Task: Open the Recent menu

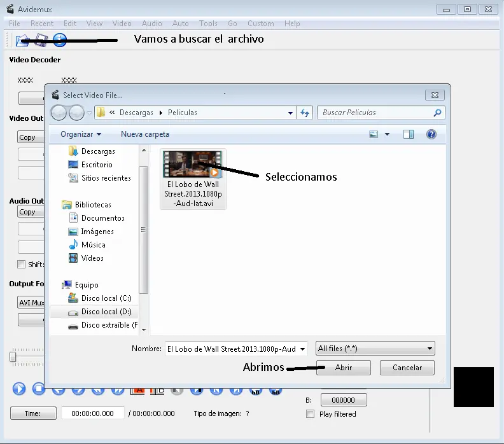Action: [42, 24]
